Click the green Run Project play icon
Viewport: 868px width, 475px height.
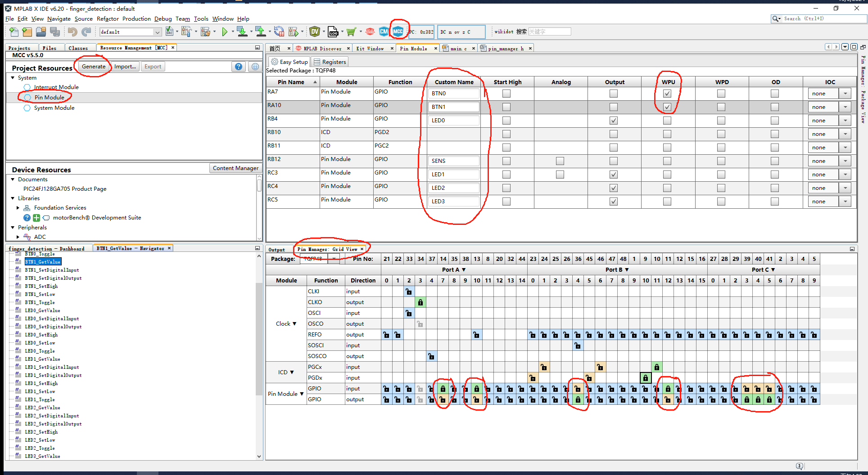pyautogui.click(x=225, y=31)
